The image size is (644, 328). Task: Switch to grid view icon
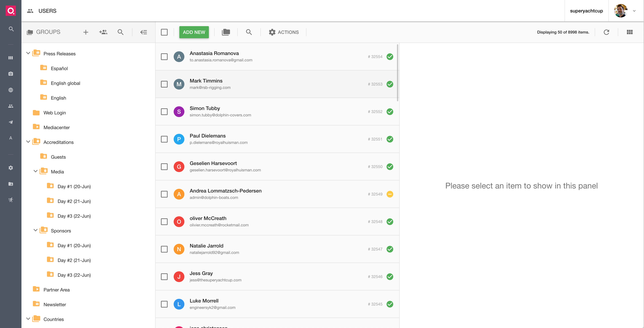(x=629, y=32)
